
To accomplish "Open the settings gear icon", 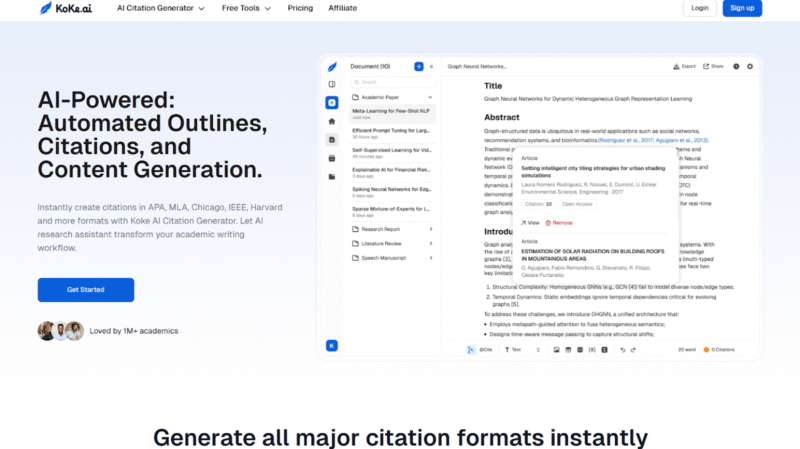I will pyautogui.click(x=750, y=66).
